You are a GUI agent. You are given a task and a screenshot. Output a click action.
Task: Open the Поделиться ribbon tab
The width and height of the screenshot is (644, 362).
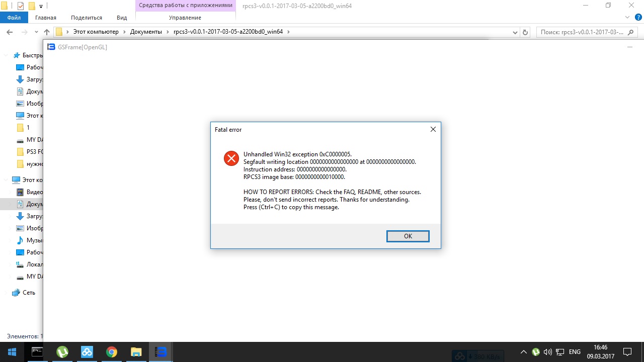pyautogui.click(x=87, y=18)
